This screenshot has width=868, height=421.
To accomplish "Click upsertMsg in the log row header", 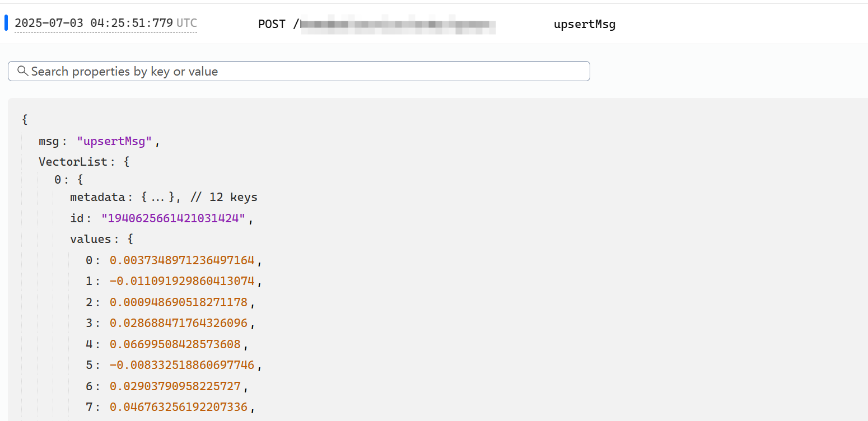I will tap(584, 25).
